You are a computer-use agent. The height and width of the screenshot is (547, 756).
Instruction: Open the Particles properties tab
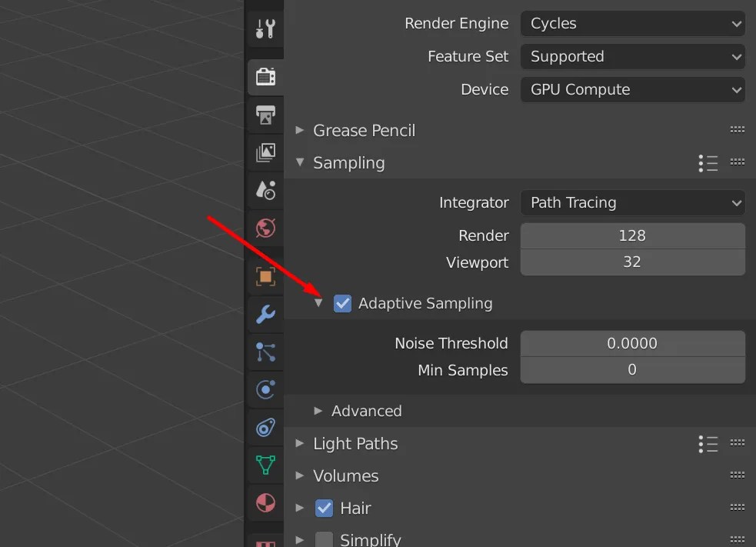pyautogui.click(x=265, y=352)
